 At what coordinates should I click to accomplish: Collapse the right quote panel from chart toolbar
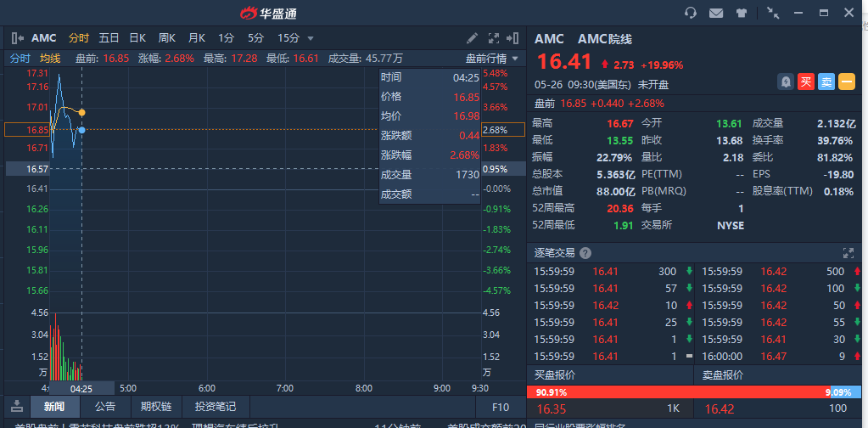512,38
